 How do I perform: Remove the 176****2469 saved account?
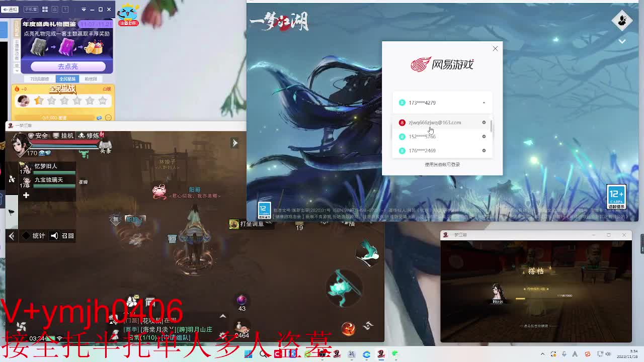(484, 151)
